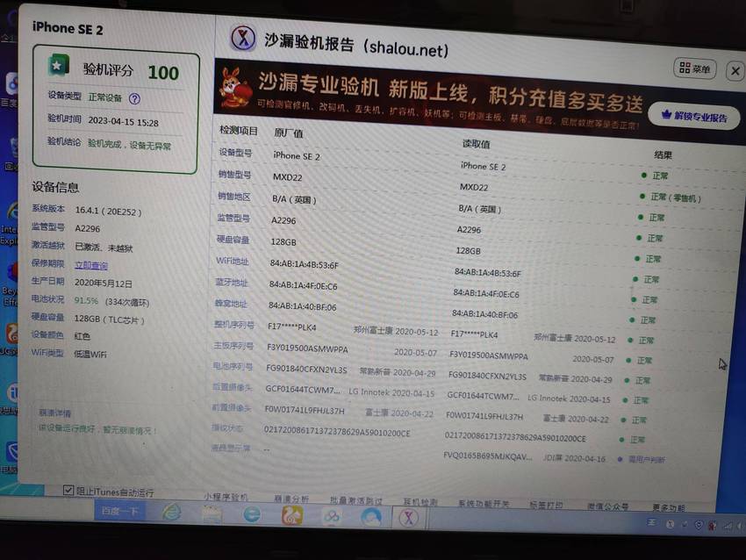
Task: Click the 百度一下 taskbar button
Action: (119, 512)
